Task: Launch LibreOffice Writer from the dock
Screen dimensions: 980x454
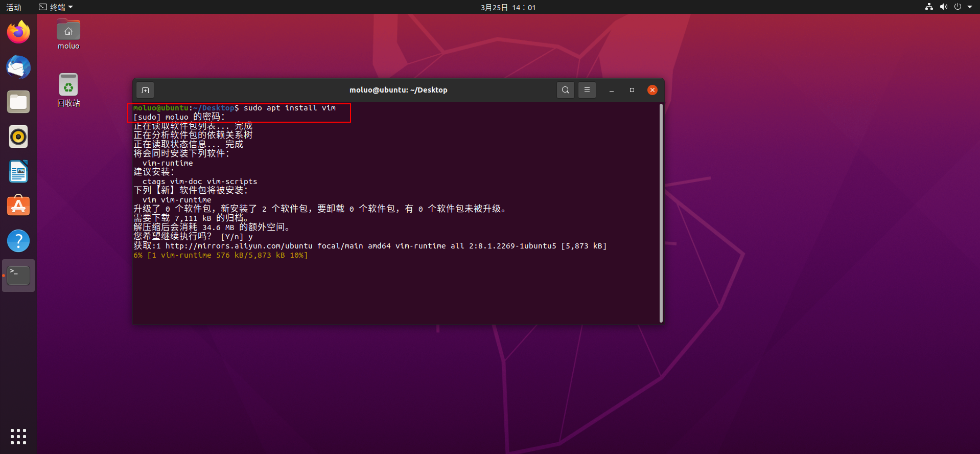Action: pyautogui.click(x=18, y=171)
